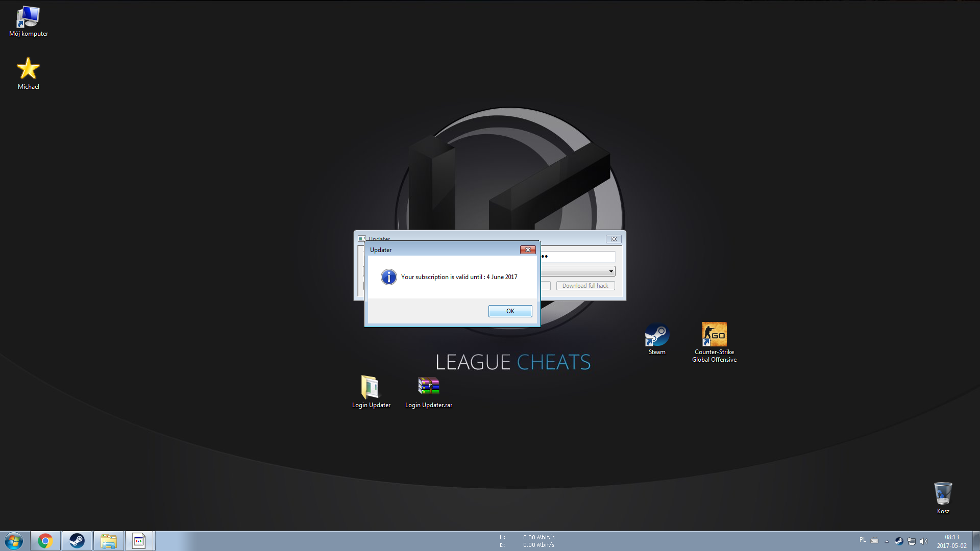
Task: Open the Windows Start menu
Action: (x=14, y=541)
